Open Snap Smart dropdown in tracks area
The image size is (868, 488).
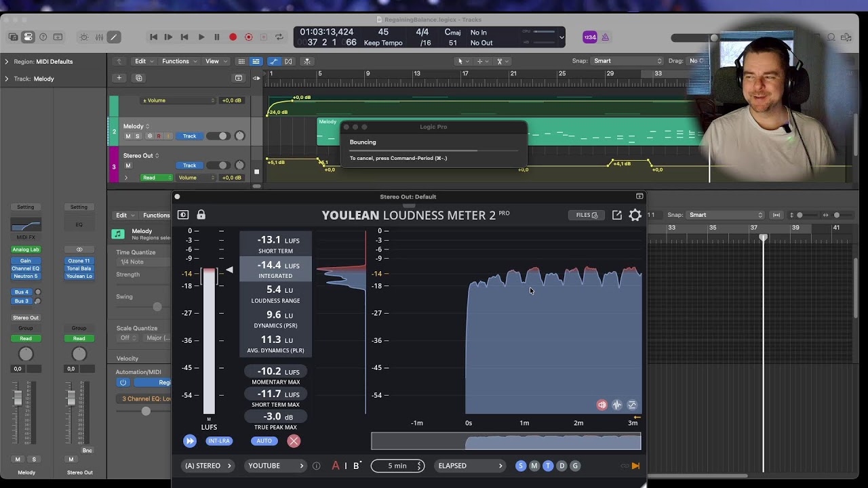click(x=627, y=61)
